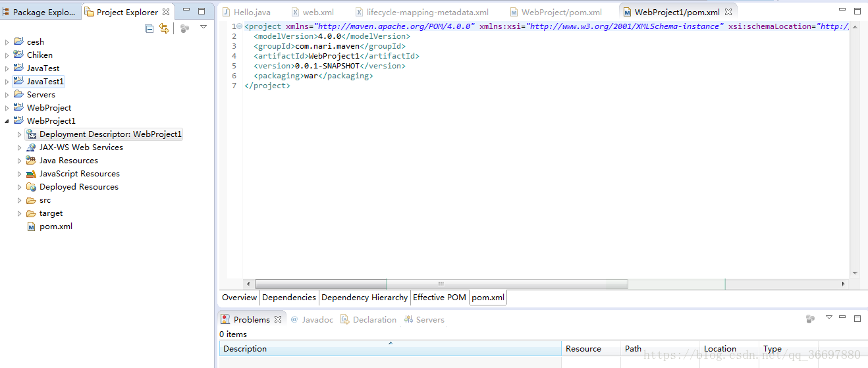Collapse the WebProject1 project node
The height and width of the screenshot is (368, 868).
(7, 121)
